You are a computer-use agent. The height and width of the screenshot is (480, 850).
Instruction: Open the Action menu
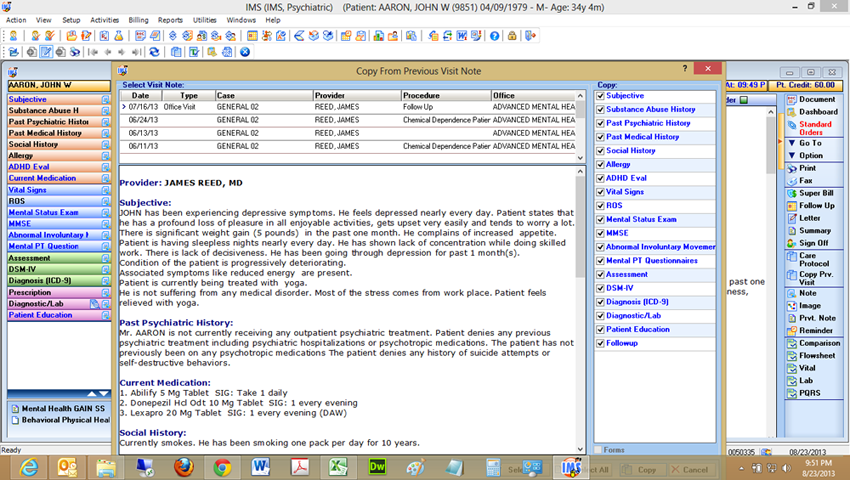16,20
